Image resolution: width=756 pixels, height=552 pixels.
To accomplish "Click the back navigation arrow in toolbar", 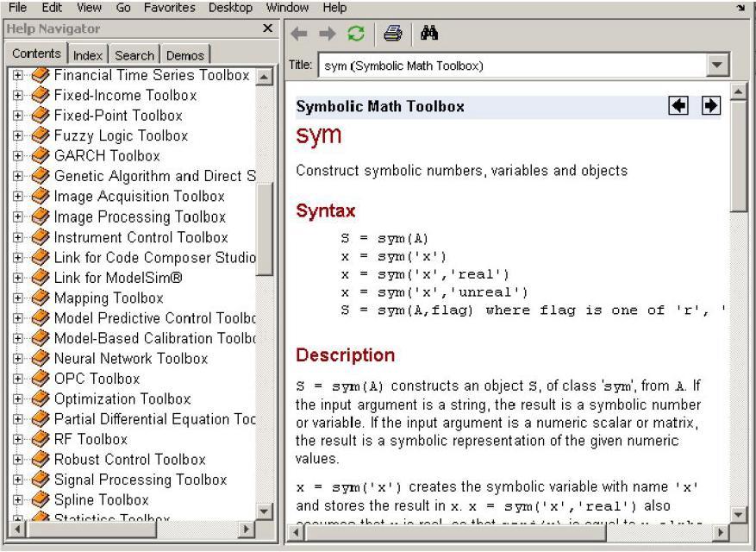I will (298, 34).
